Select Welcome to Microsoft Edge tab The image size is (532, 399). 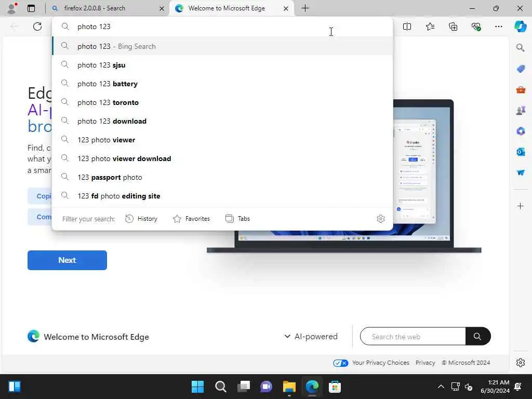click(x=232, y=8)
